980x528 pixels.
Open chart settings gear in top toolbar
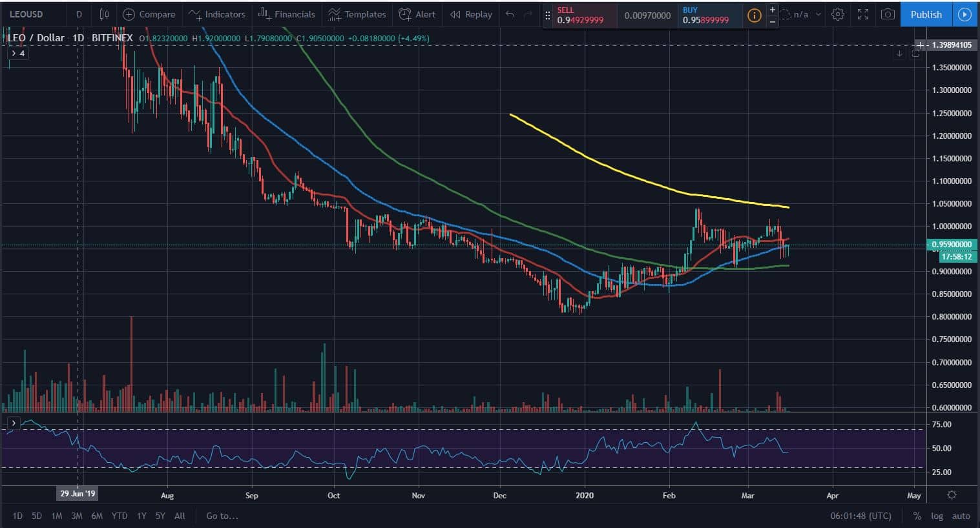click(838, 14)
